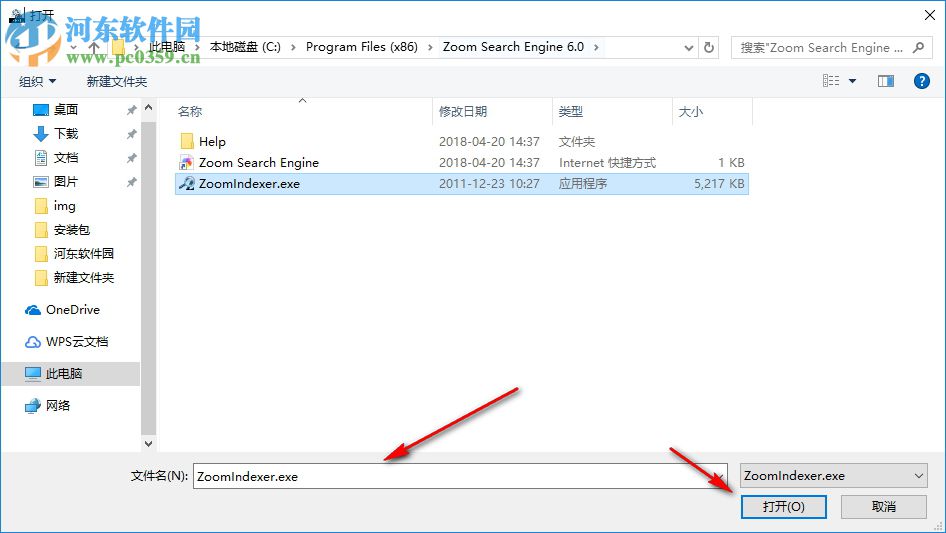Navigate to 本地磁盘 (C:) breadcrumb
This screenshot has height=533, width=946.
pyautogui.click(x=245, y=47)
